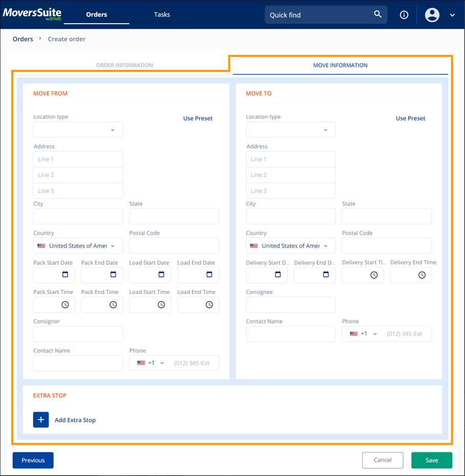The width and height of the screenshot is (465, 476).
Task: Expand the +1 country code dropdown under Move To
Action: tap(375, 333)
